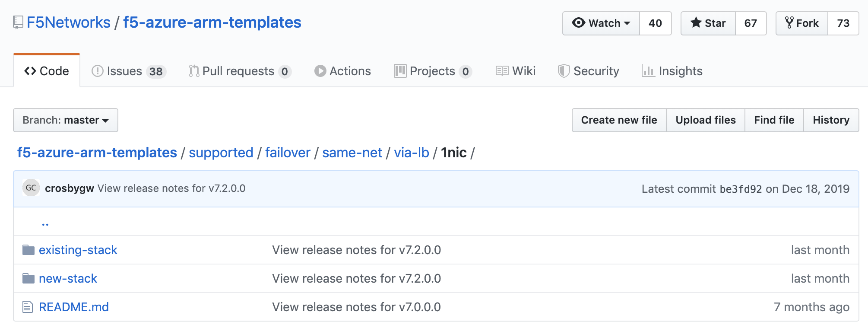Open the Projects tab
This screenshot has width=868, height=325.
tap(433, 71)
